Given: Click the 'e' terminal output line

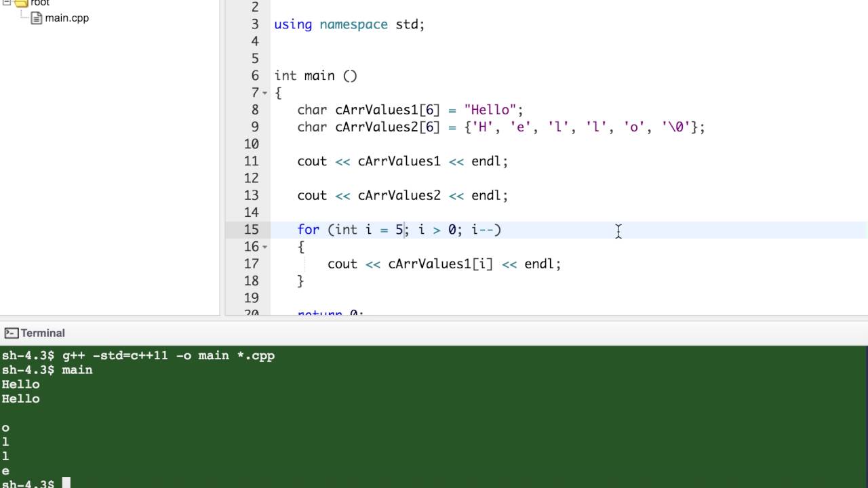Looking at the screenshot, I should click(x=5, y=471).
